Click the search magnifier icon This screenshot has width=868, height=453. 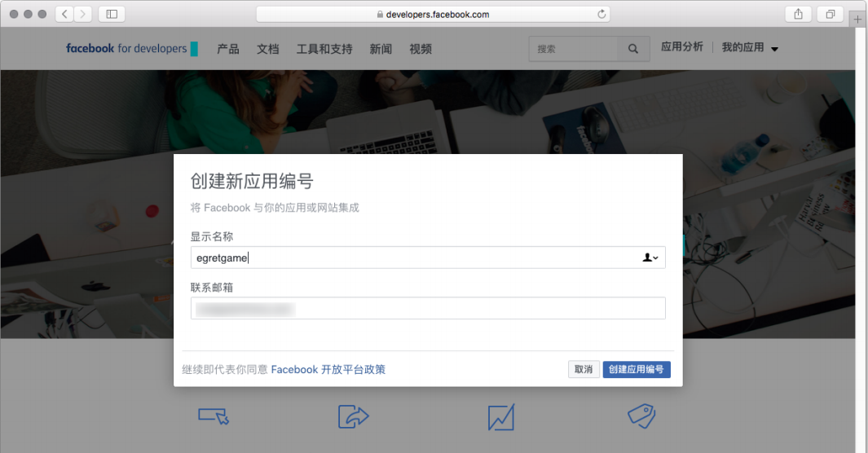click(x=633, y=49)
